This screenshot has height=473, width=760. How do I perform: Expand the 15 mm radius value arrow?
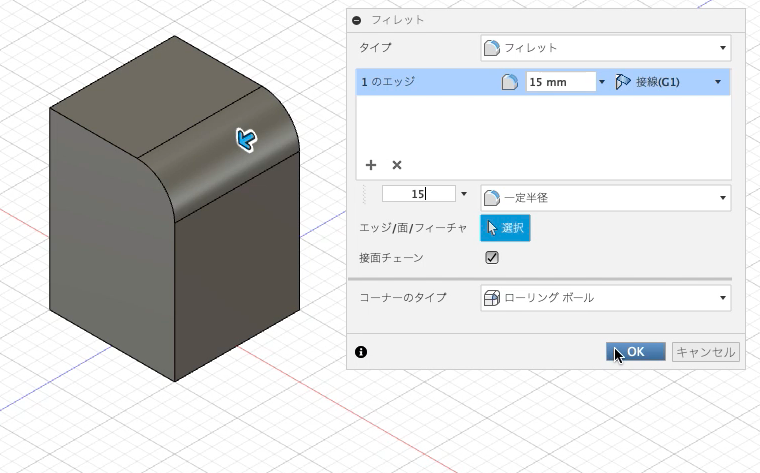602,82
